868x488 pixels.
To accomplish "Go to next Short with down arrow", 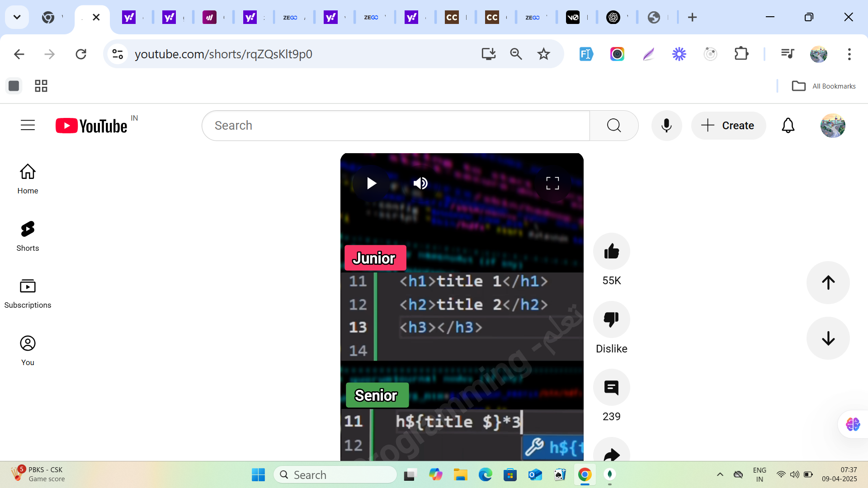I will click(828, 338).
